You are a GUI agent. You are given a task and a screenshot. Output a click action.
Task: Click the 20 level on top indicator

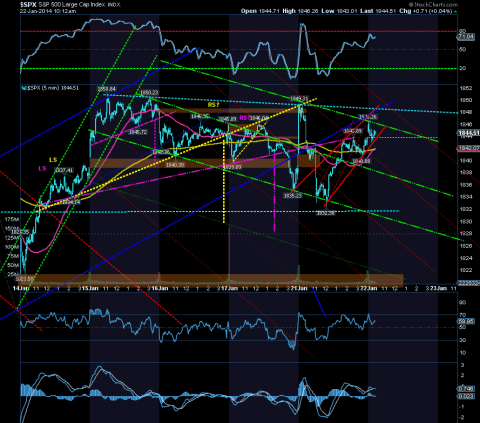point(463,68)
